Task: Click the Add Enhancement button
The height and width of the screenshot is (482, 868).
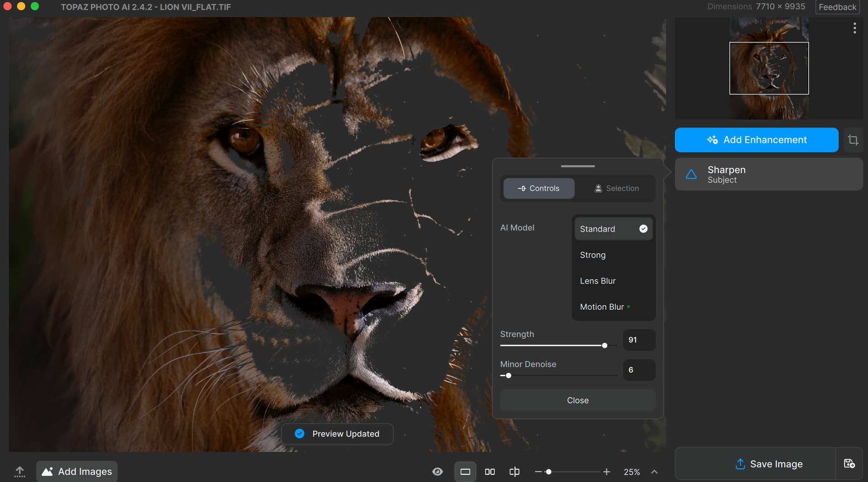Action: point(756,140)
